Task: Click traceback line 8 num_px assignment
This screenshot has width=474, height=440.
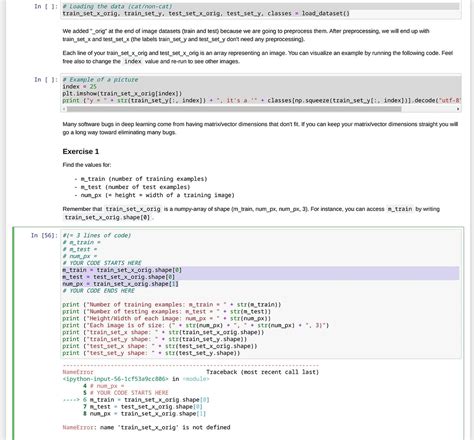Action: 144,414
